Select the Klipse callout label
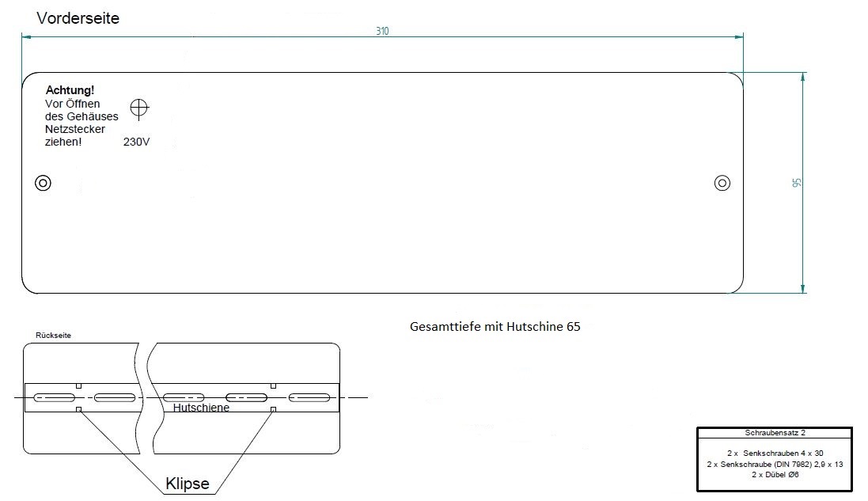The image size is (868, 501). click(x=188, y=484)
